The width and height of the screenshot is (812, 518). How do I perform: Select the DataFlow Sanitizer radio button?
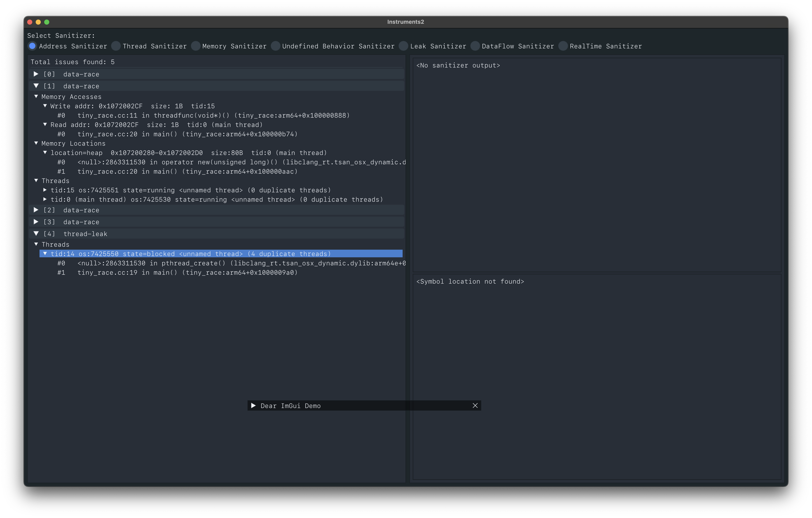(x=475, y=46)
